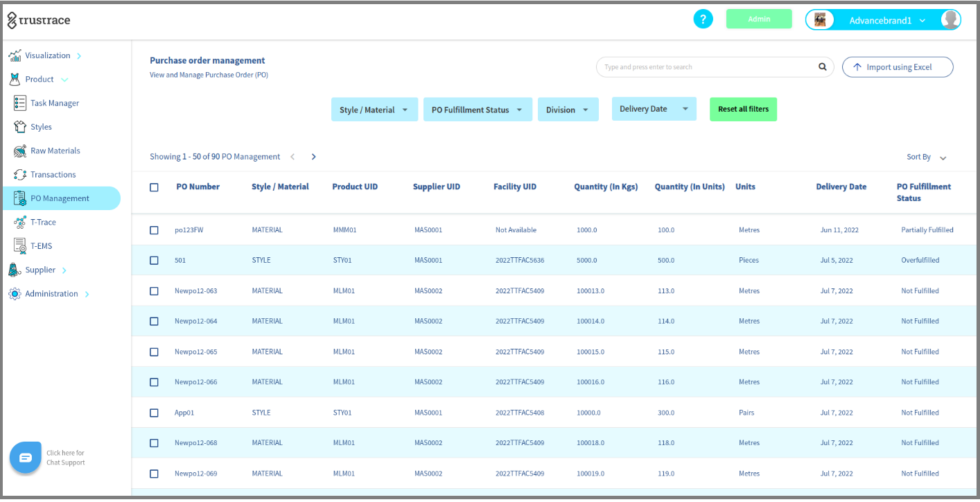Expand the Supplier menu chevron

pos(64,270)
